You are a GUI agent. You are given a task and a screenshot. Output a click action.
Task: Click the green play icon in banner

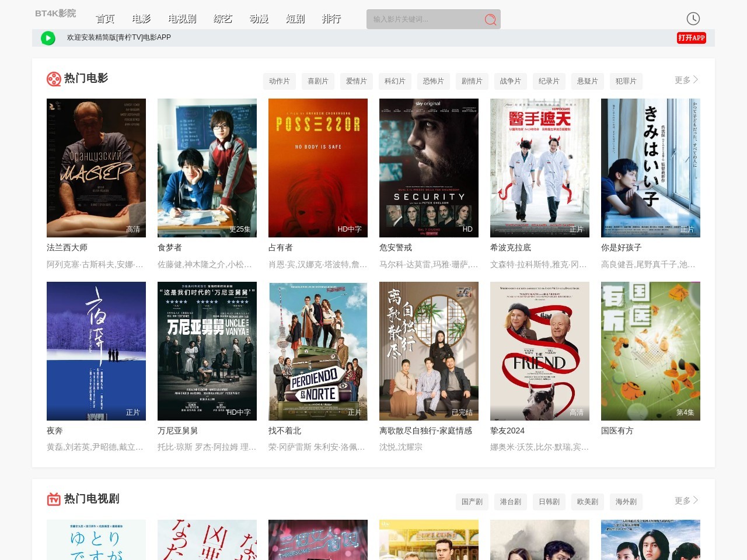(48, 38)
